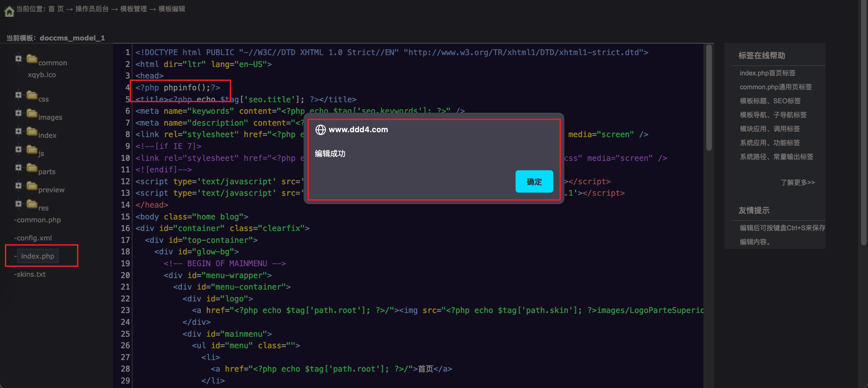Expand the css folder plus sign
868x388 pixels.
[x=18, y=95]
